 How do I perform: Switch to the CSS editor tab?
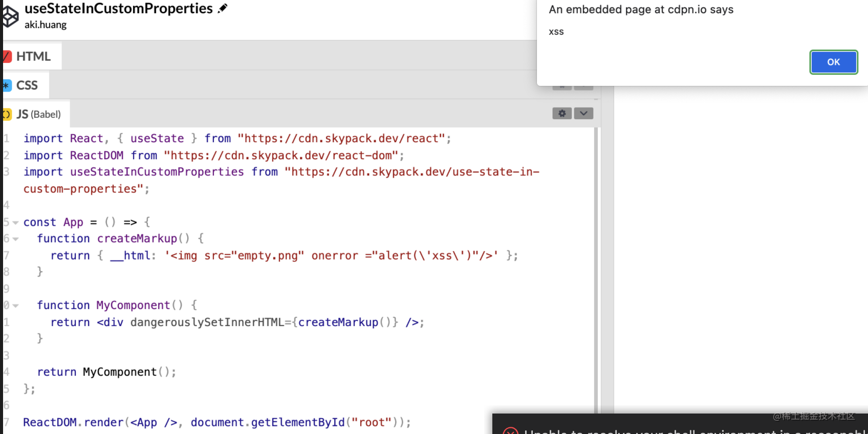coord(27,85)
